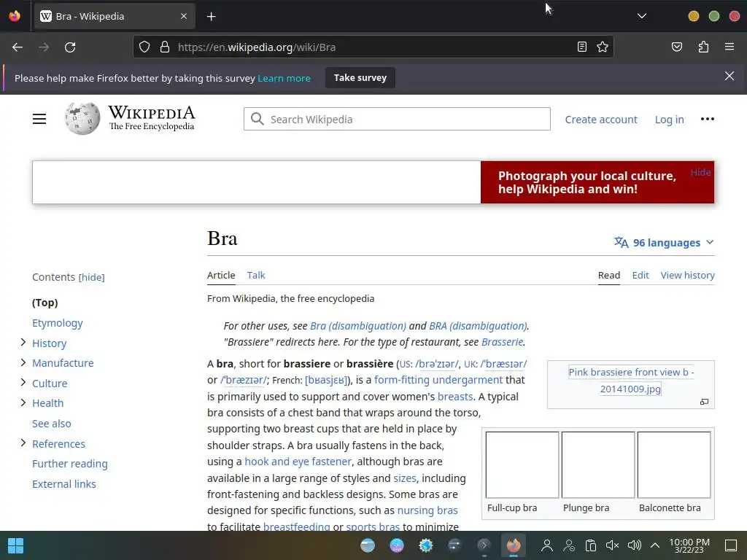Dismiss the Firefox survey notification bar

coord(729,76)
